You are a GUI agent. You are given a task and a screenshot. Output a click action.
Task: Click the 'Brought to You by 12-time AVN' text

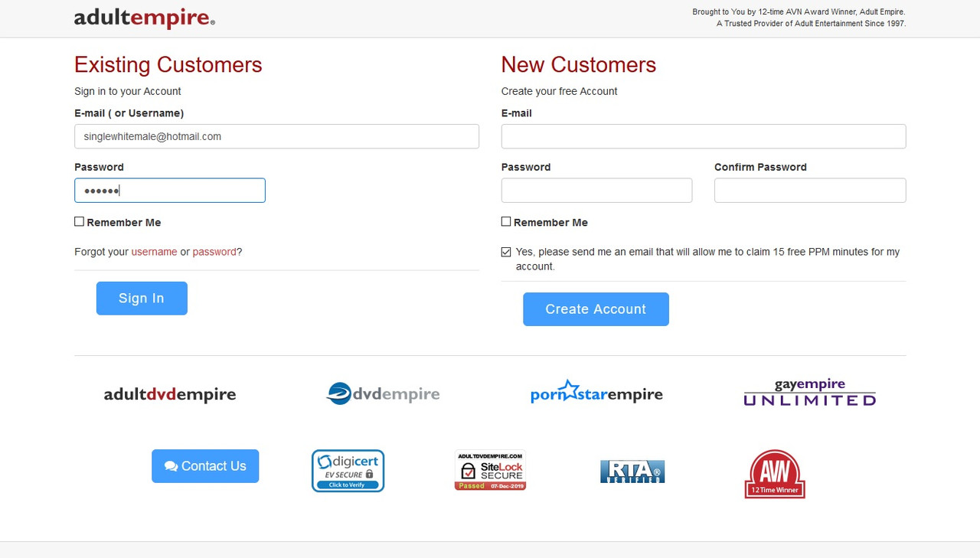point(799,12)
